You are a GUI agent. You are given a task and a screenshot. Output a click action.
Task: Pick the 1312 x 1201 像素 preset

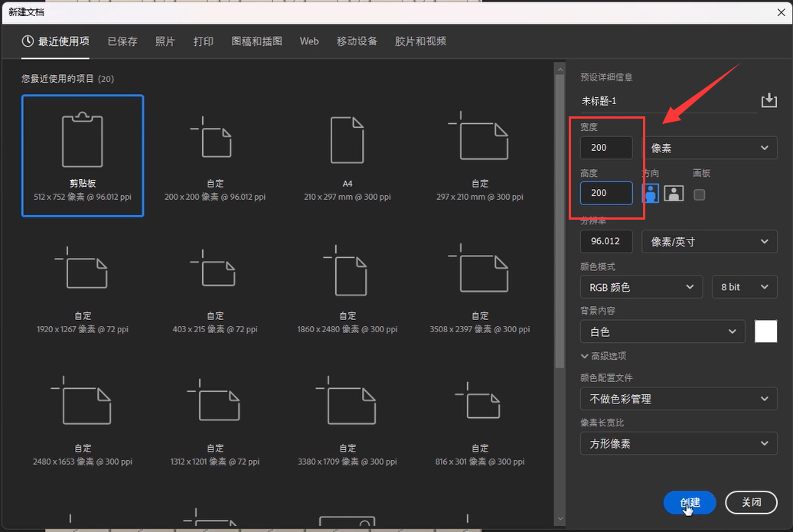pos(215,421)
